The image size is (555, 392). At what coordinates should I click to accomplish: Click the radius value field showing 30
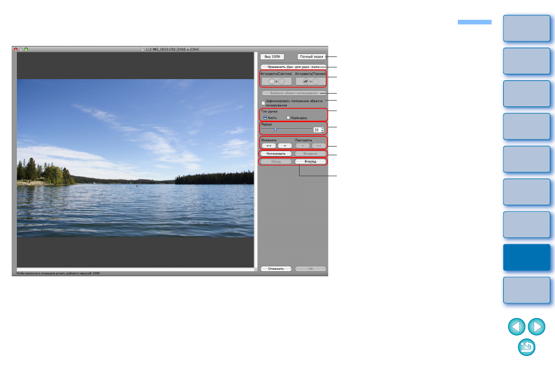[316, 130]
